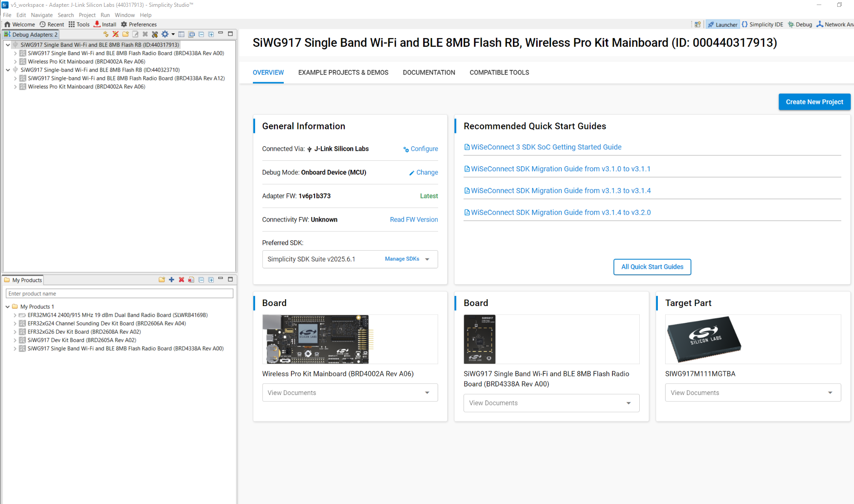Switch to Example Projects & Demos tab
Screen dimensions: 854x504
343,73
